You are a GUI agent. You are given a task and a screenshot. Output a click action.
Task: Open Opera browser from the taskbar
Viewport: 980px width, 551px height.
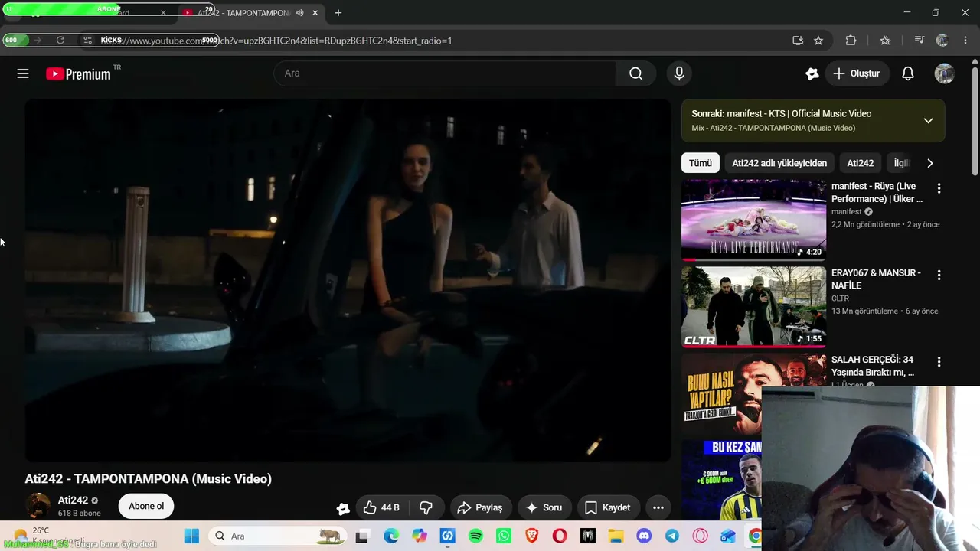click(560, 536)
